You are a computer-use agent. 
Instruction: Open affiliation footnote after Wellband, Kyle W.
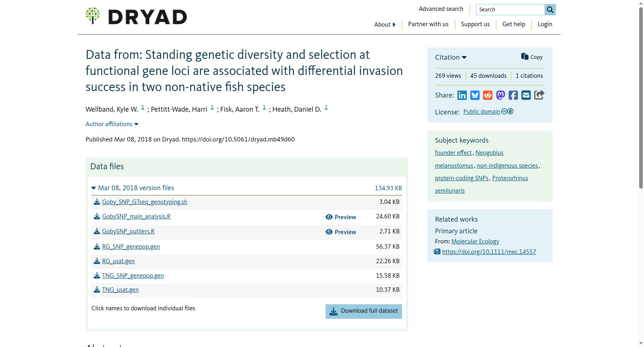pyautogui.click(x=142, y=107)
